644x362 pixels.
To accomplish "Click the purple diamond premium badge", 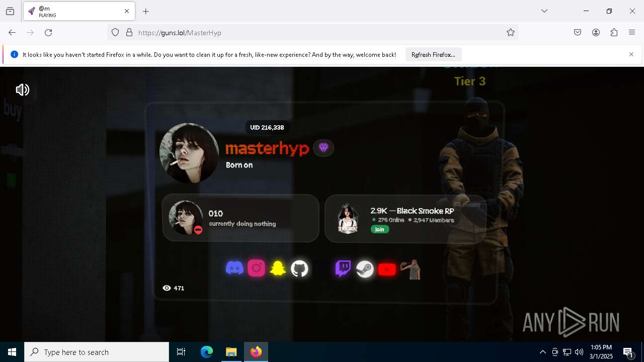I will click(x=324, y=148).
